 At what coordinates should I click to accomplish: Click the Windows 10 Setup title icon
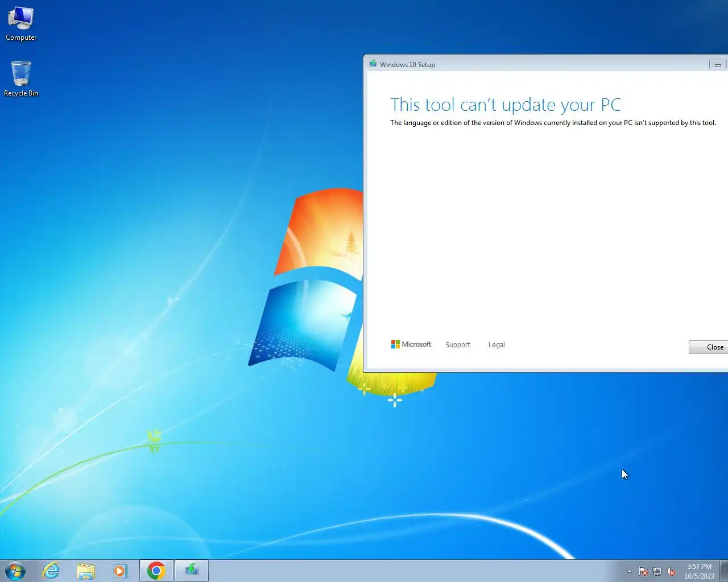(373, 64)
